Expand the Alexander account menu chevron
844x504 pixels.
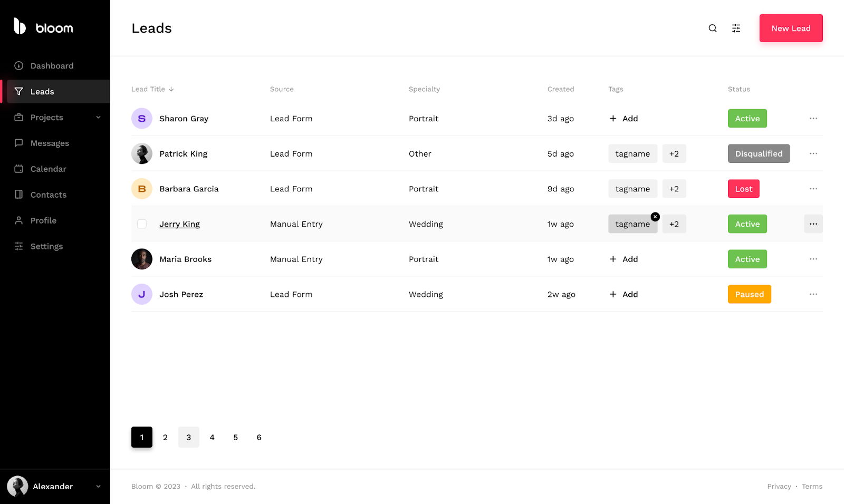point(98,487)
